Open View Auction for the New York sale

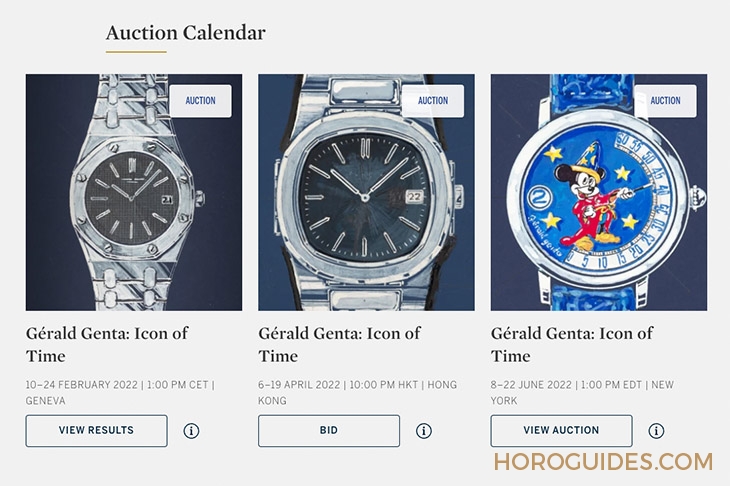tap(561, 431)
